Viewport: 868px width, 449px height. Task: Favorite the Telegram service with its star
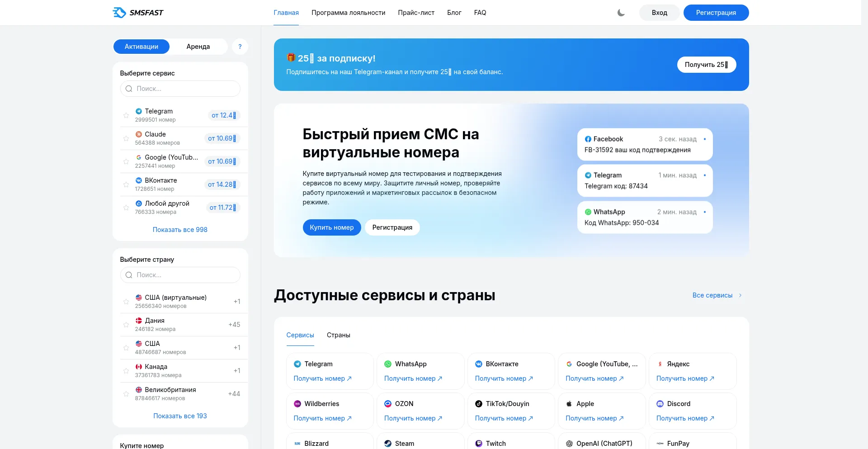pos(126,115)
